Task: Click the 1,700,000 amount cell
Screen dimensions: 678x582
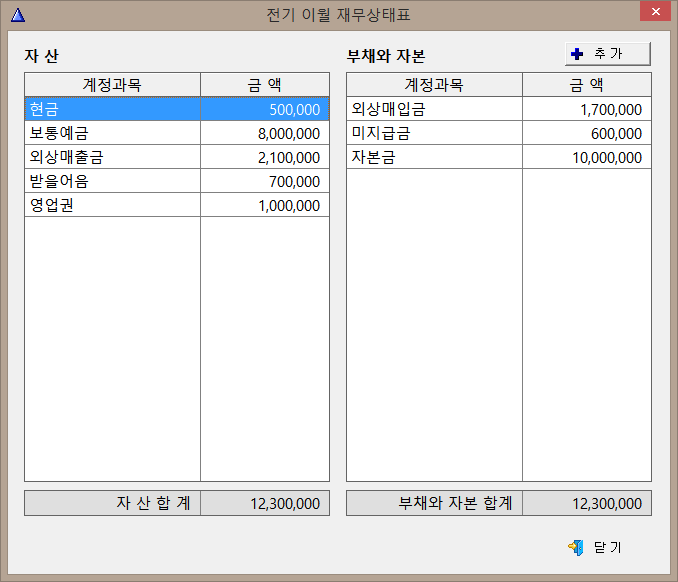Action: [x=587, y=109]
